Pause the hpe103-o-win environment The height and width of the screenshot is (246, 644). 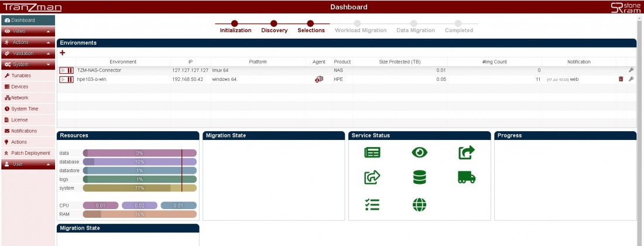click(x=71, y=79)
